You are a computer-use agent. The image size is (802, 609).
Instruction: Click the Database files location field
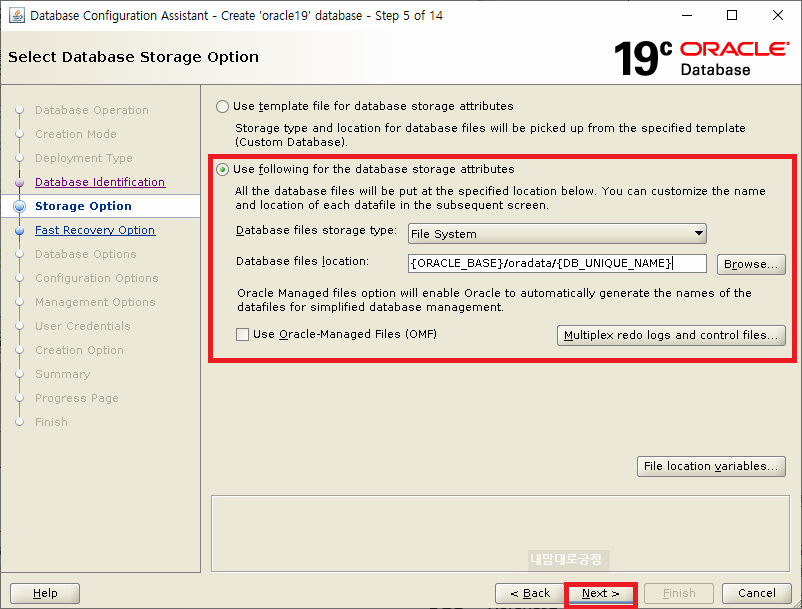tap(557, 263)
